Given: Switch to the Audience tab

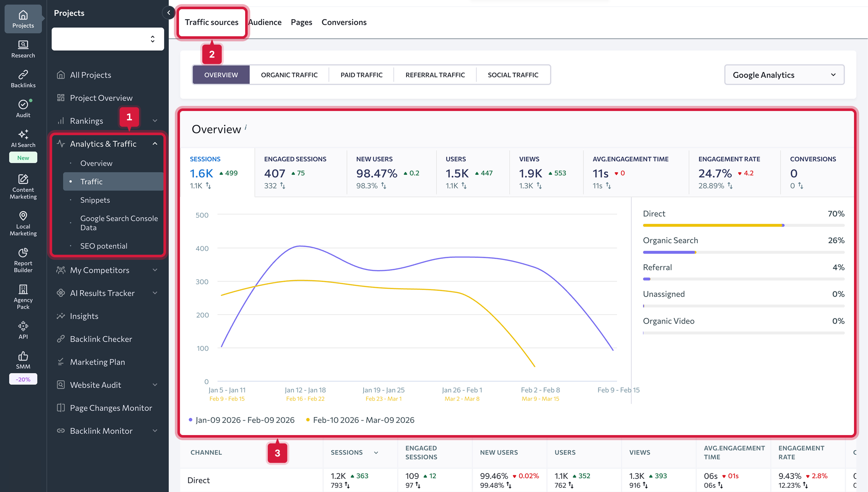Looking at the screenshot, I should tap(265, 22).
